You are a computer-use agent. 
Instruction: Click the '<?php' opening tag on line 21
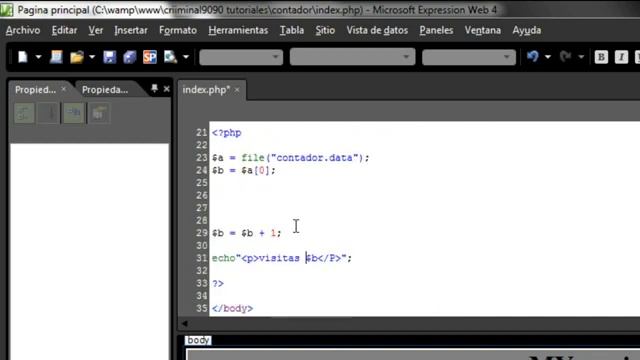pyautogui.click(x=227, y=133)
